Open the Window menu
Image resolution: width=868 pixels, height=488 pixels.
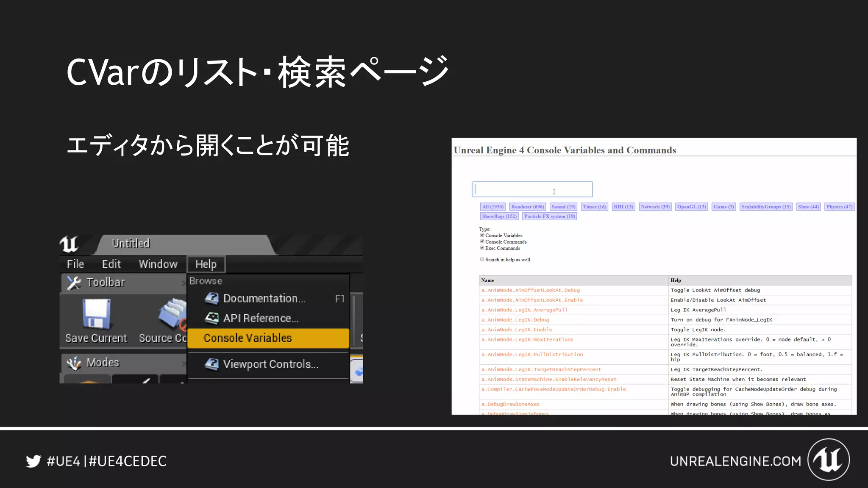point(158,264)
